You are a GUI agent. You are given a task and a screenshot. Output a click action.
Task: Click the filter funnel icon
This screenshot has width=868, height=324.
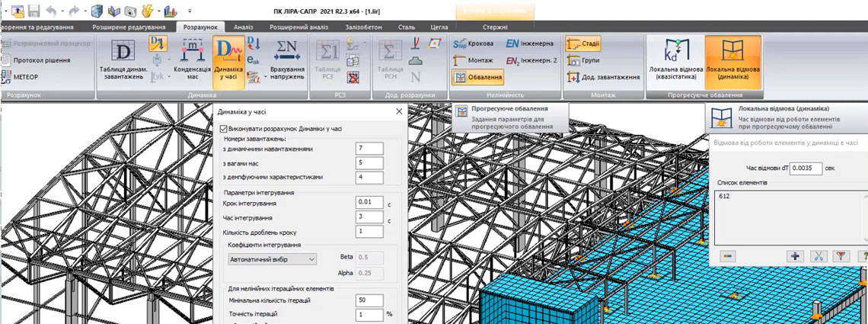click(x=842, y=256)
